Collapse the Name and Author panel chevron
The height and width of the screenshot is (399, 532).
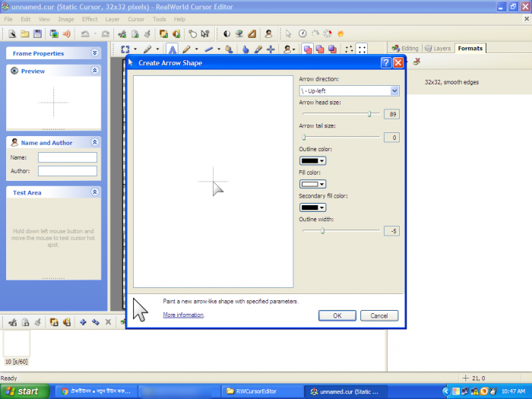tap(95, 142)
